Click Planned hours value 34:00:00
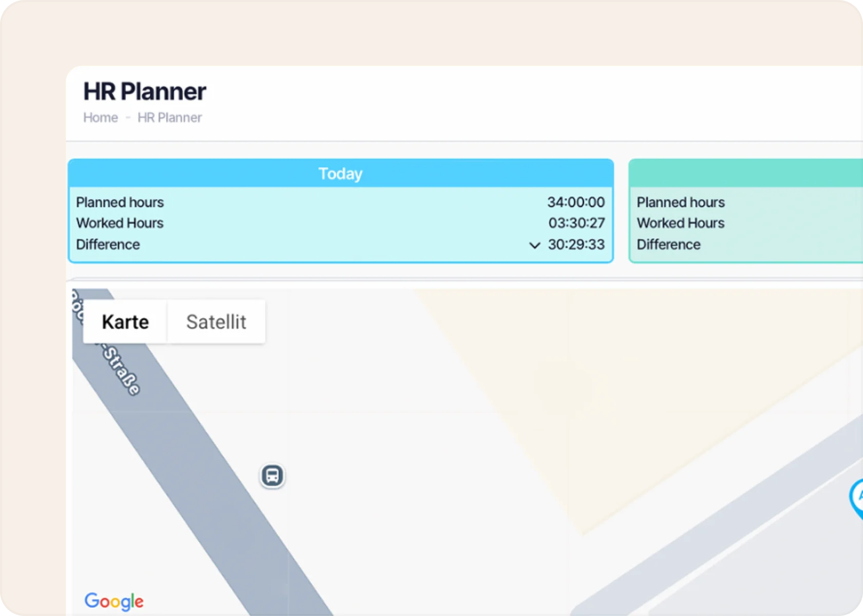Image resolution: width=863 pixels, height=616 pixels. (576, 202)
